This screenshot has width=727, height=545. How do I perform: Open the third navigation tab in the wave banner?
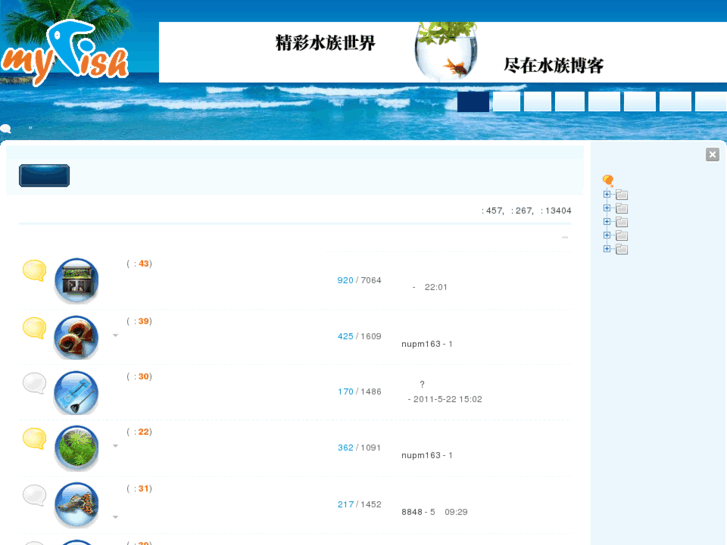click(537, 102)
